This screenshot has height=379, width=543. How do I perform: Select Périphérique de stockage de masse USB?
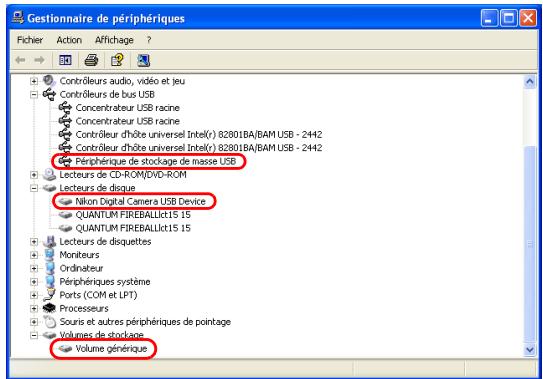tap(155, 161)
